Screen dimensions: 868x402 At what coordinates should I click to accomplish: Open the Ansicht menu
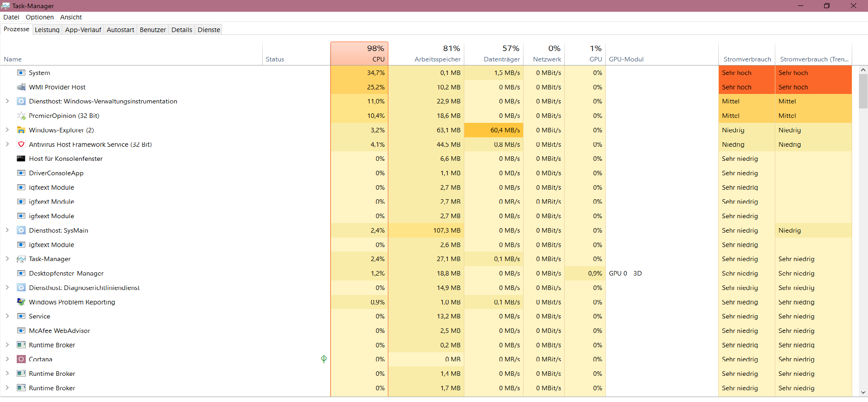click(71, 17)
